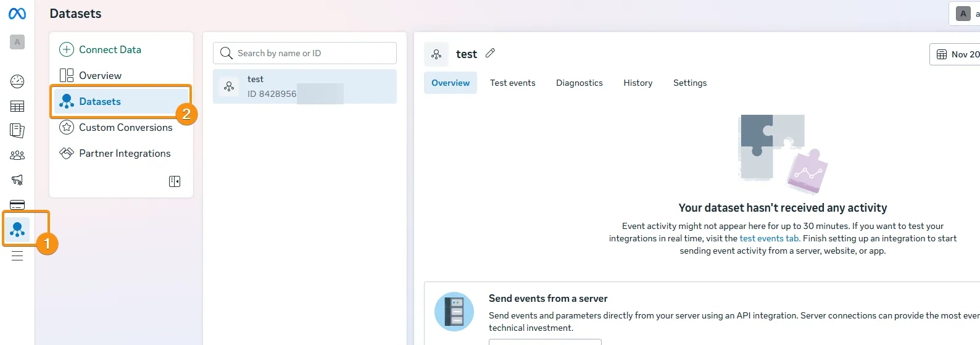
Task: Click the Partner Integrations handshake icon
Action: point(67,153)
